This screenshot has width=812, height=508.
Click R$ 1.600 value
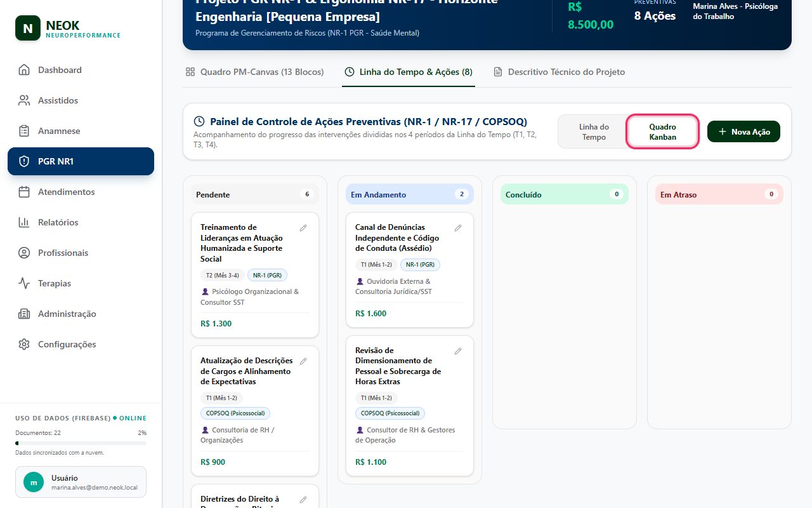(370, 313)
